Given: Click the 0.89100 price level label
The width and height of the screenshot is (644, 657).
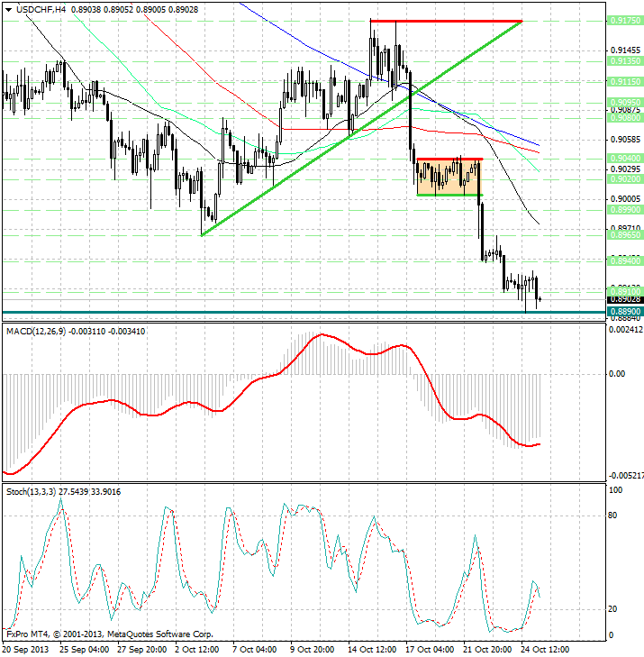Looking at the screenshot, I should click(x=625, y=291).
